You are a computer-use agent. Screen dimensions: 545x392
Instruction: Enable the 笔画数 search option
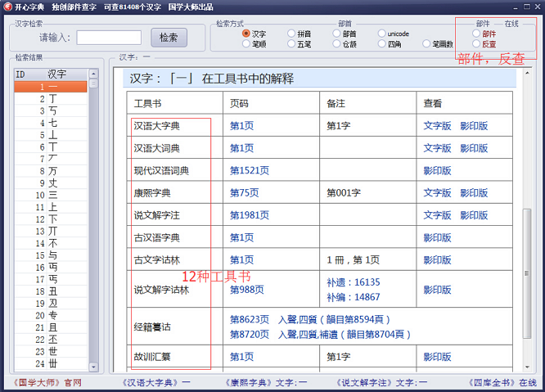point(426,44)
